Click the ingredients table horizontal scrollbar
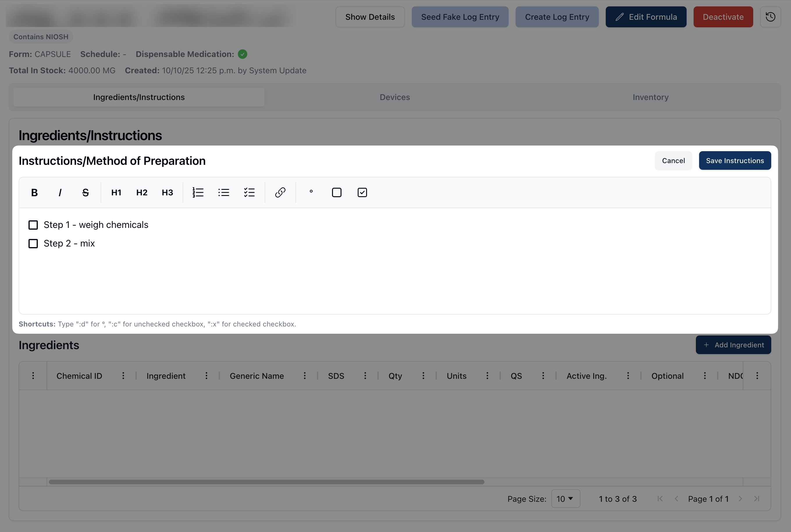791x532 pixels. pyautogui.click(x=266, y=482)
